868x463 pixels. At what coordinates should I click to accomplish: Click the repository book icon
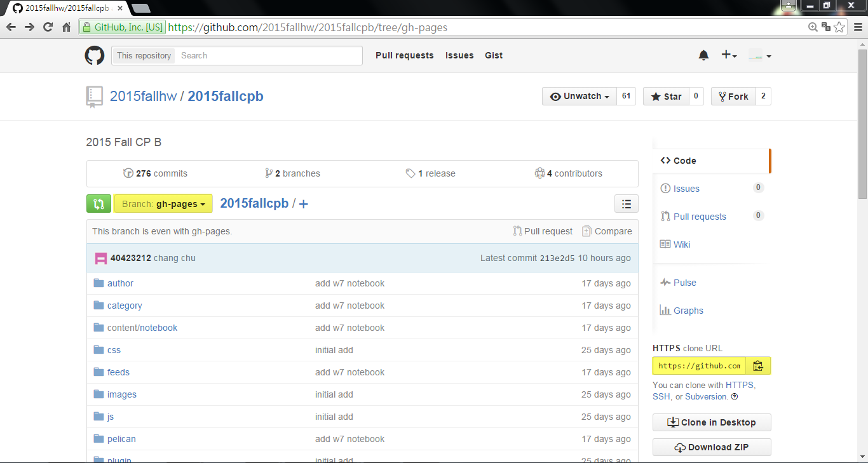tap(94, 97)
